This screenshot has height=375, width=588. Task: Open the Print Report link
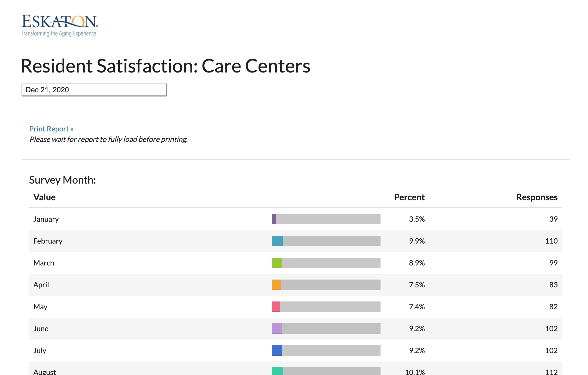(51, 129)
